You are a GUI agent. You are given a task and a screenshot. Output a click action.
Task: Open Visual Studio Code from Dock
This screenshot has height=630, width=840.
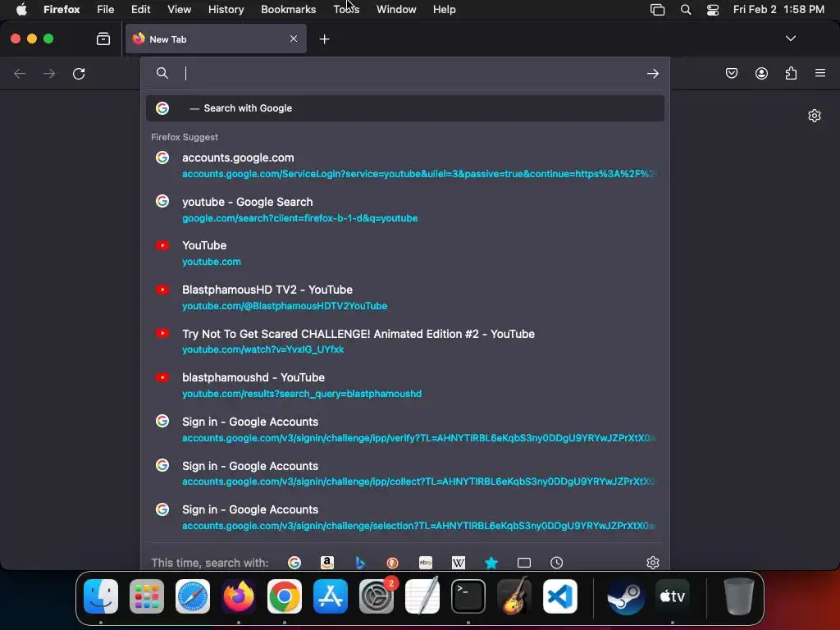(x=559, y=596)
